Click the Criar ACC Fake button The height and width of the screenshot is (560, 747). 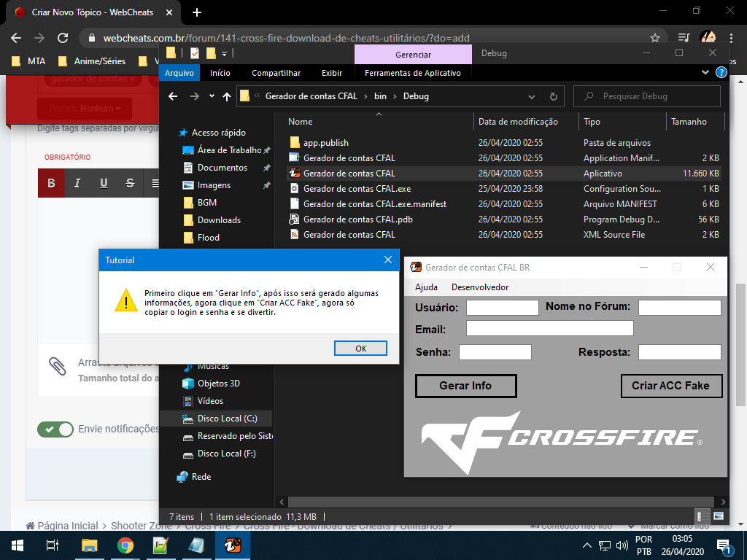tap(671, 386)
